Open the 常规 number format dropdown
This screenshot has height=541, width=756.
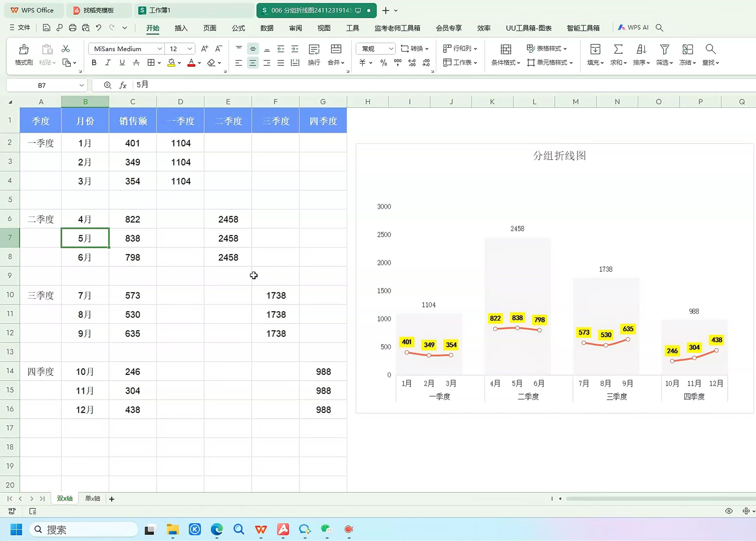click(390, 49)
